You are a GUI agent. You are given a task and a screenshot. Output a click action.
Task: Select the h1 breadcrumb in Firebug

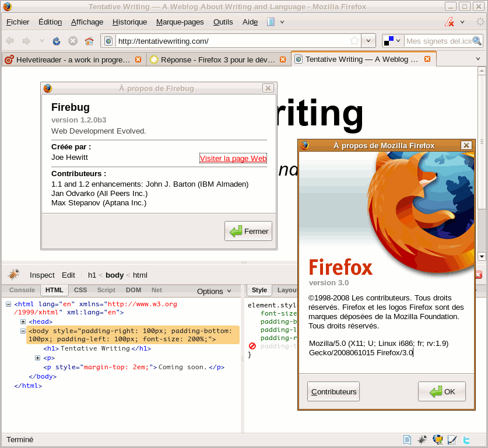92,275
